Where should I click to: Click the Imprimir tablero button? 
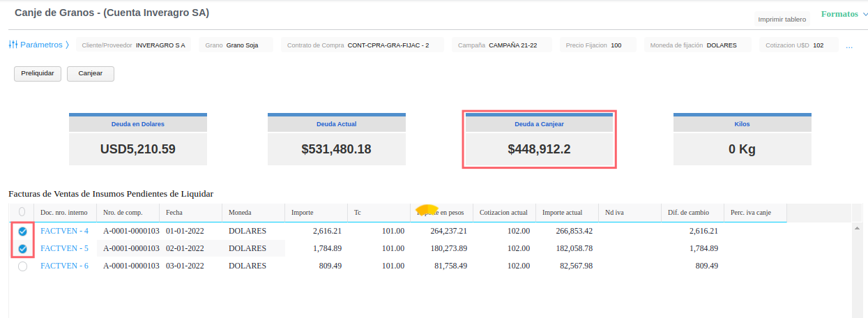(782, 20)
